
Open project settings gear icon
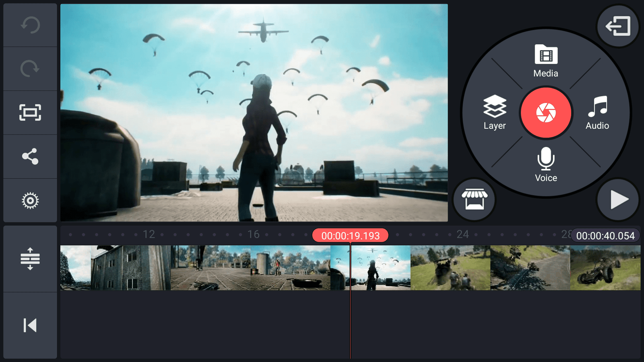[30, 200]
